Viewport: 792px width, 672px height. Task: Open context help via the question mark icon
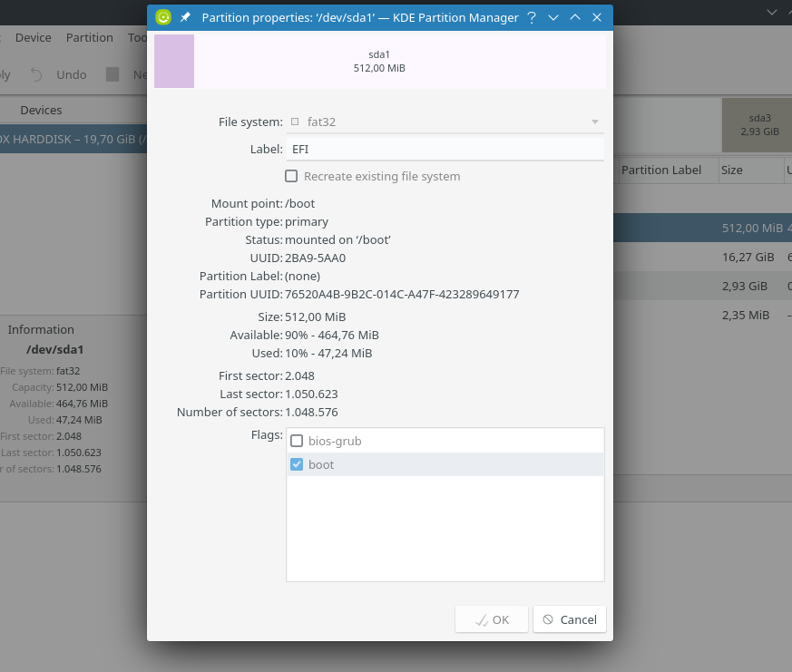[532, 17]
